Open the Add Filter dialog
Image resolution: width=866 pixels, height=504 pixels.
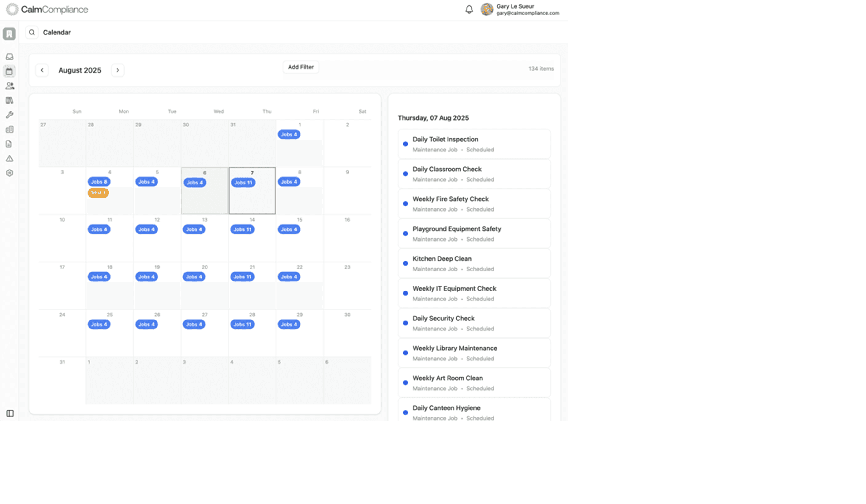coord(300,67)
